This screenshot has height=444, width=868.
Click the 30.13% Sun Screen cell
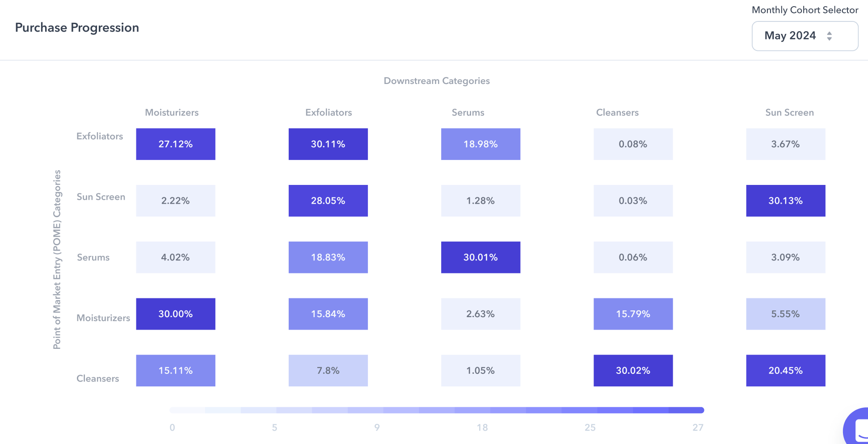coord(785,201)
